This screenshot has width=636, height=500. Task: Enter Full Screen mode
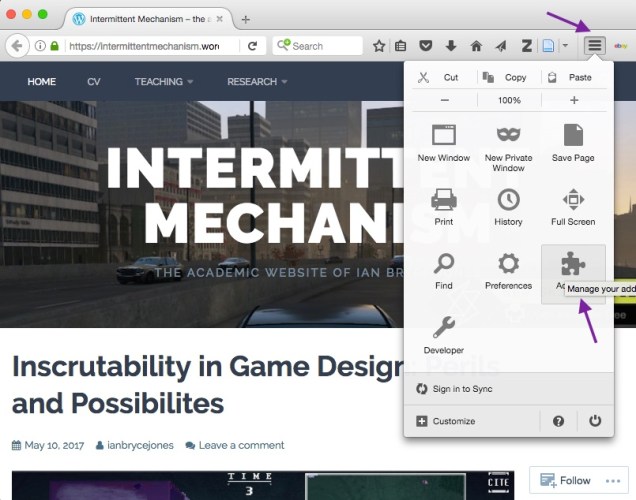(573, 203)
